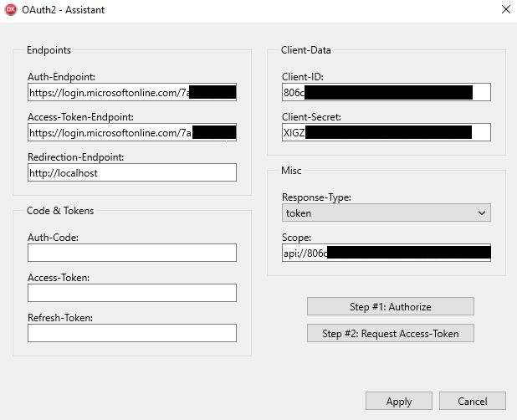Click the Response-Type label
This screenshot has width=517, height=420.
(x=316, y=197)
